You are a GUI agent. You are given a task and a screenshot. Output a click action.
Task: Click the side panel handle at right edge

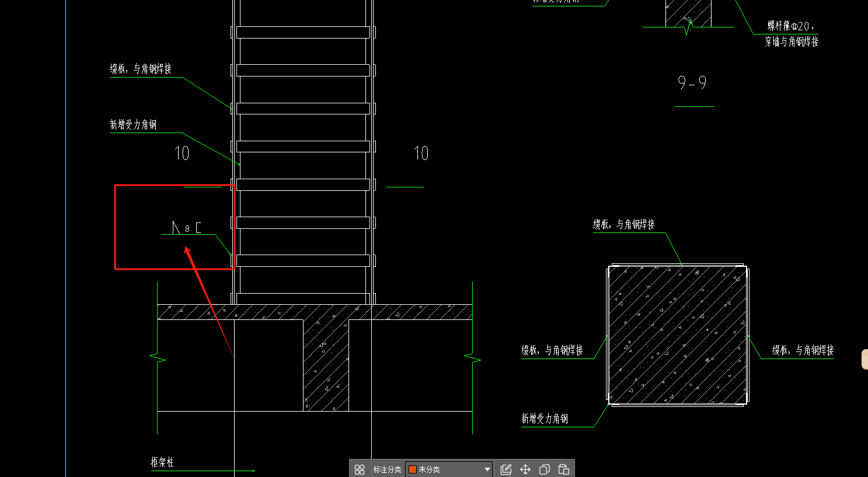point(864,359)
